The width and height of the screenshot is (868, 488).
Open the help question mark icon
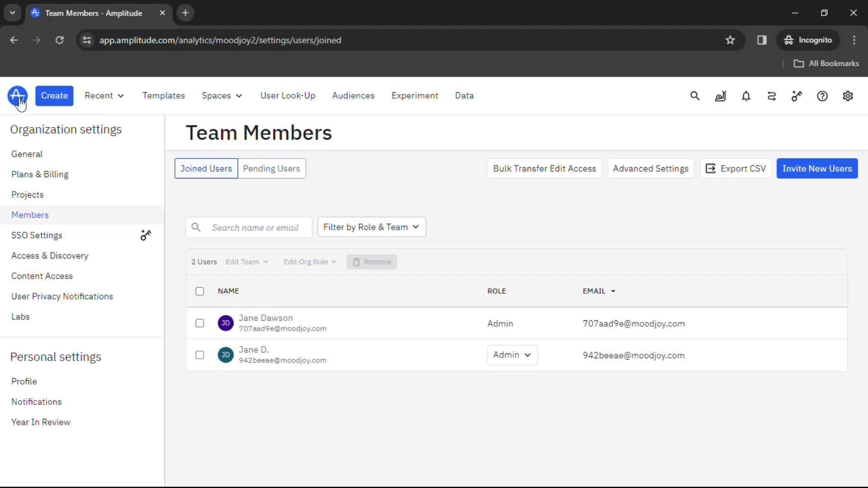point(823,96)
